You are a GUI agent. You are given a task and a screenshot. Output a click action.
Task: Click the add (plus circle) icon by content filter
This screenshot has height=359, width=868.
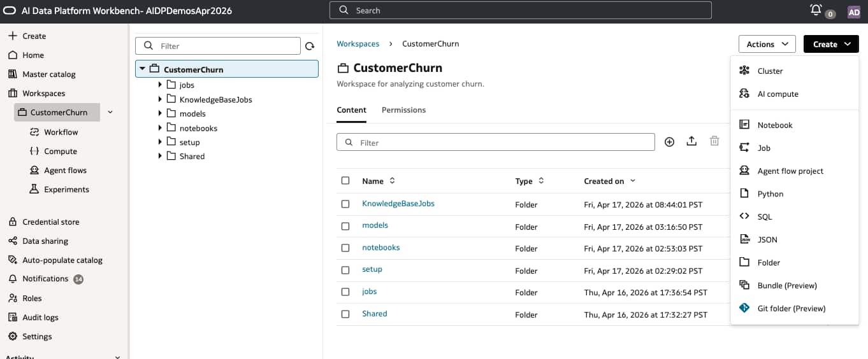669,142
